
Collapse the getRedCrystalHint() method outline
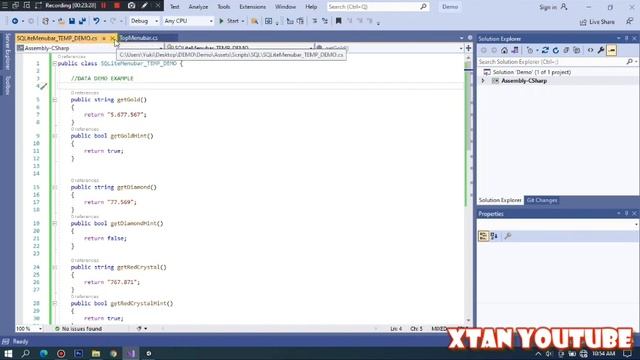[55, 304]
